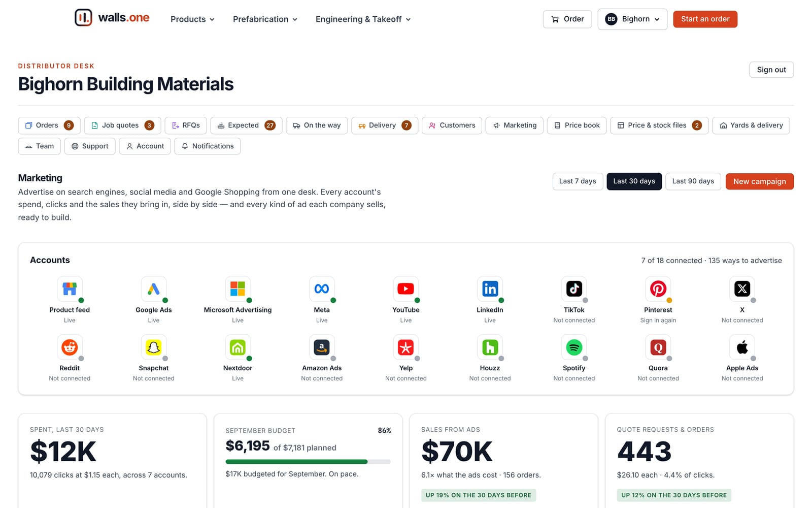Click the New campaign button
812x508 pixels.
(759, 181)
